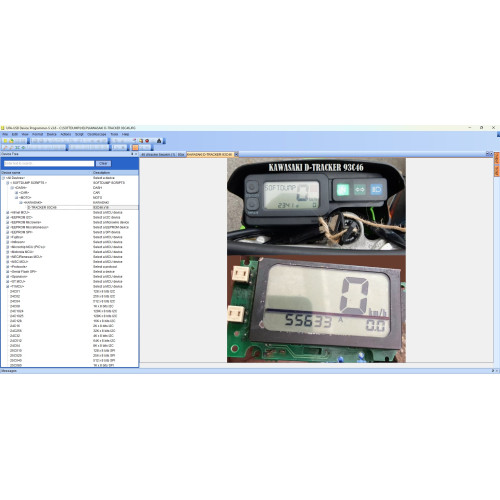Expand the Microchip MCU (PIC's) node
Screen dimensions: 500x500
click(x=8, y=247)
